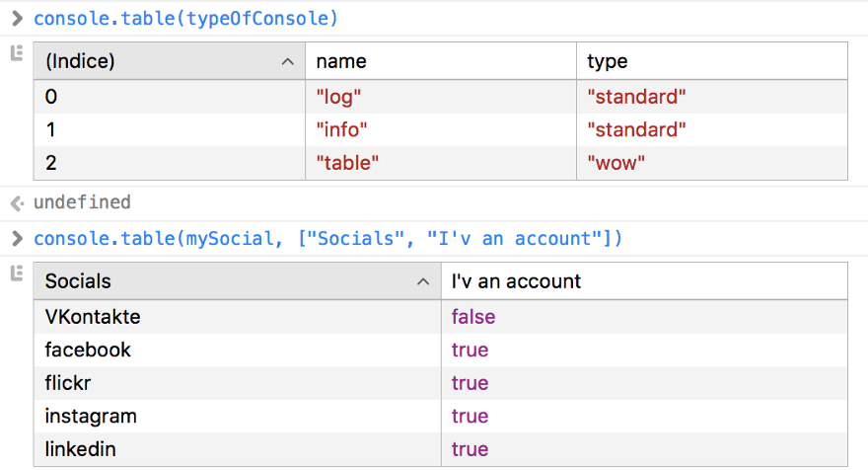
Task: Click the table output icon beside the Socials table
Action: coord(16,274)
